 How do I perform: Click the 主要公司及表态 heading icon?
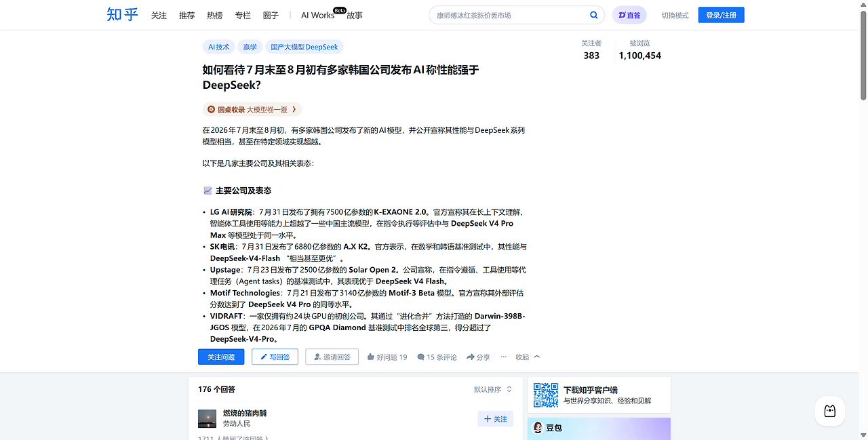click(208, 191)
